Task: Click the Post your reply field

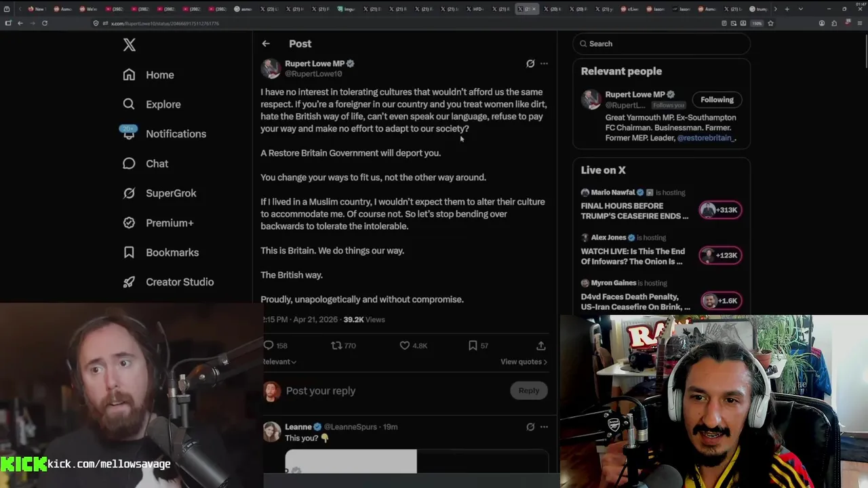Action: pyautogui.click(x=393, y=391)
